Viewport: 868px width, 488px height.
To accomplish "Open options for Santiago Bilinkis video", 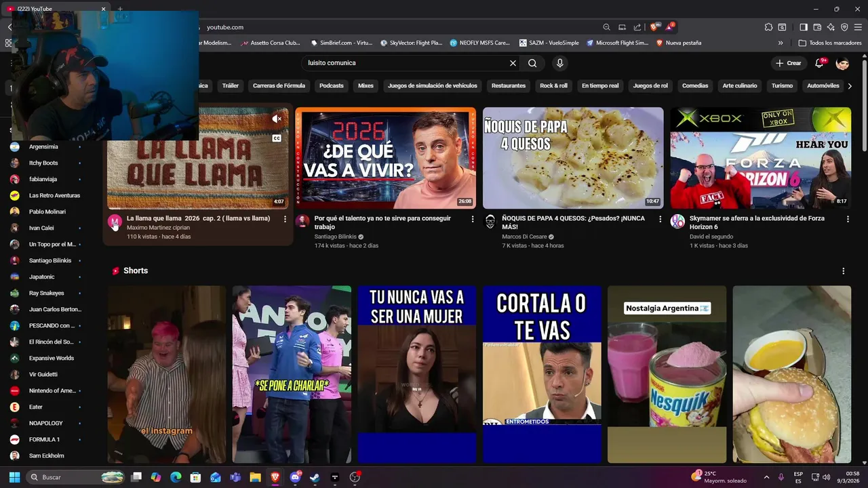I will [473, 219].
